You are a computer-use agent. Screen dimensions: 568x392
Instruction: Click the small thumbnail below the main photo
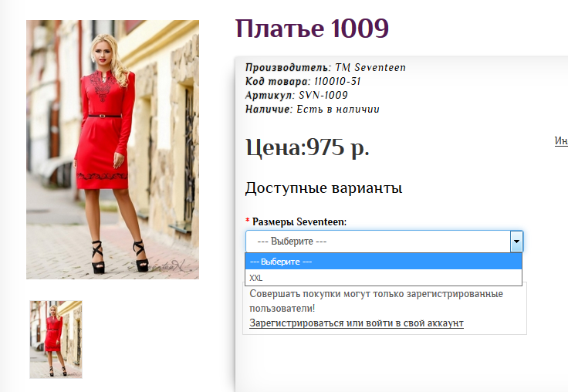[56, 339]
